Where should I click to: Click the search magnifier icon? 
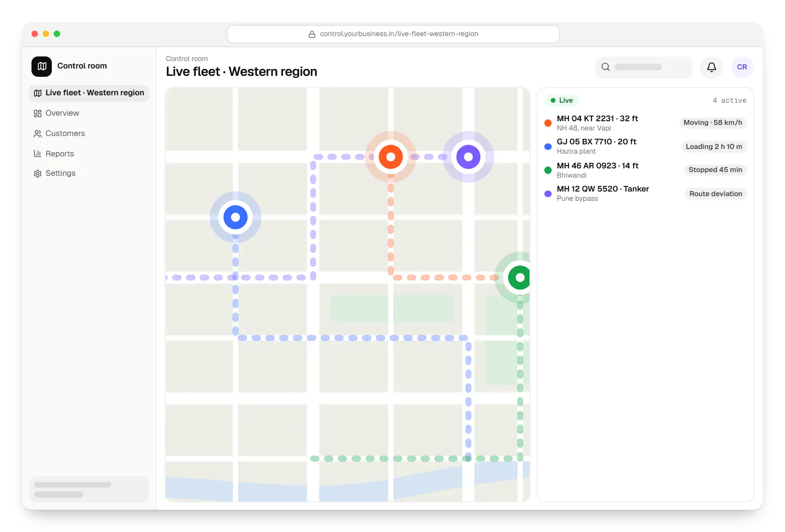(605, 67)
